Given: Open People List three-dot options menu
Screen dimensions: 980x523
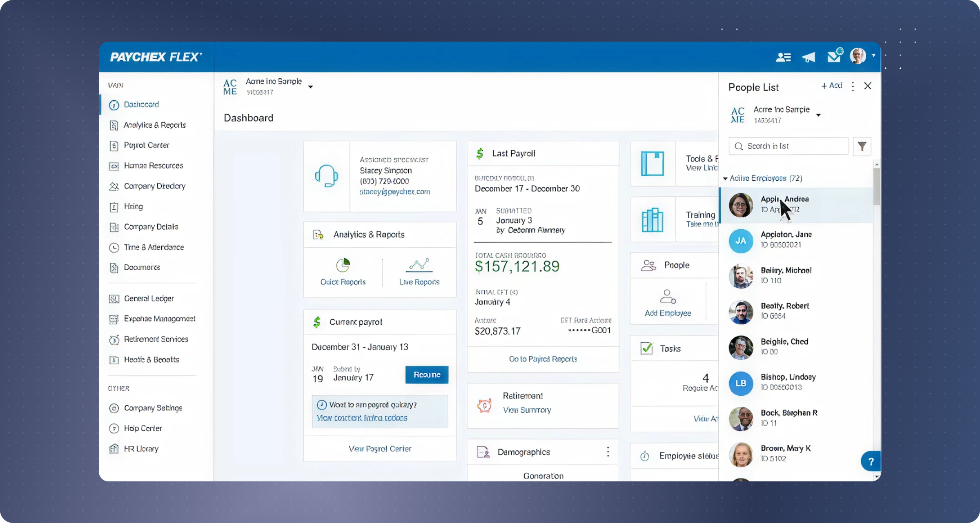Looking at the screenshot, I should click(x=853, y=86).
